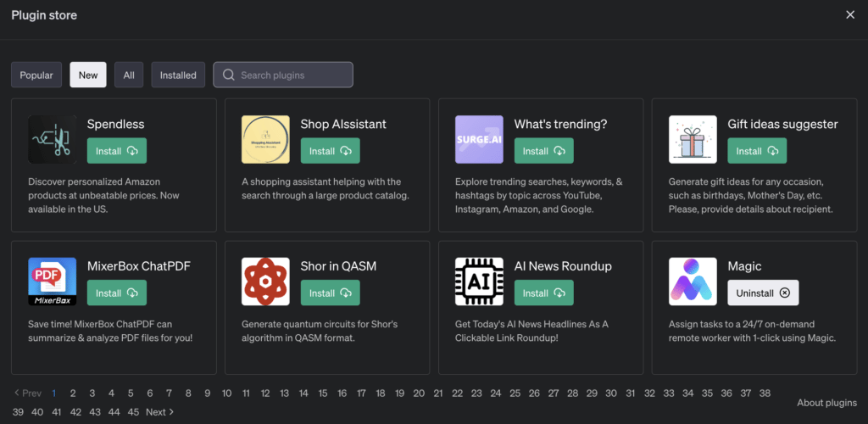Click the Magic plugin logo icon
The height and width of the screenshot is (424, 868).
(693, 282)
